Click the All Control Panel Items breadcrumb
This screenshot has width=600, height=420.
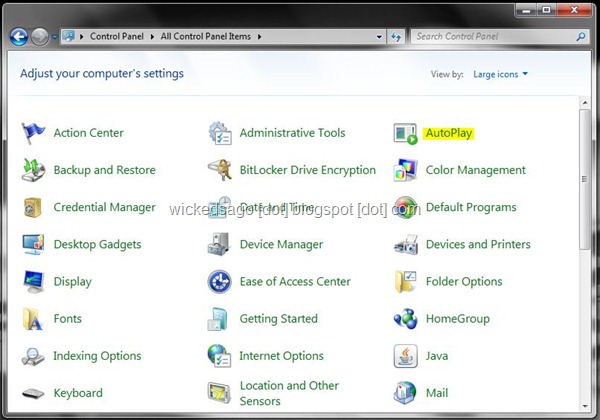pyautogui.click(x=205, y=36)
